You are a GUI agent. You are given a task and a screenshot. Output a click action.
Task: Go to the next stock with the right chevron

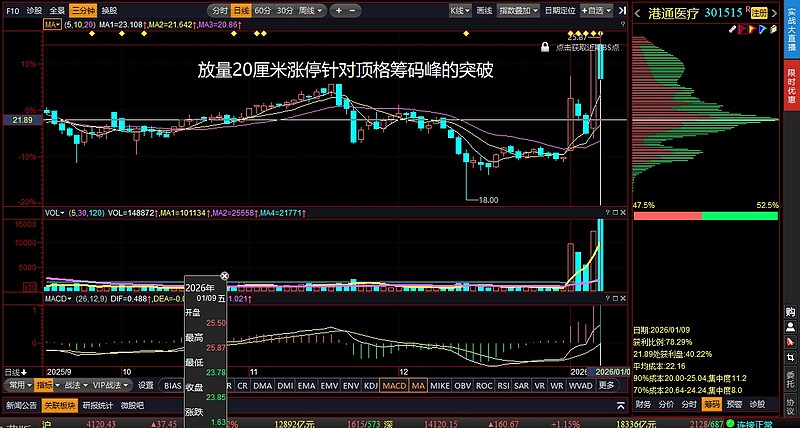(774, 13)
